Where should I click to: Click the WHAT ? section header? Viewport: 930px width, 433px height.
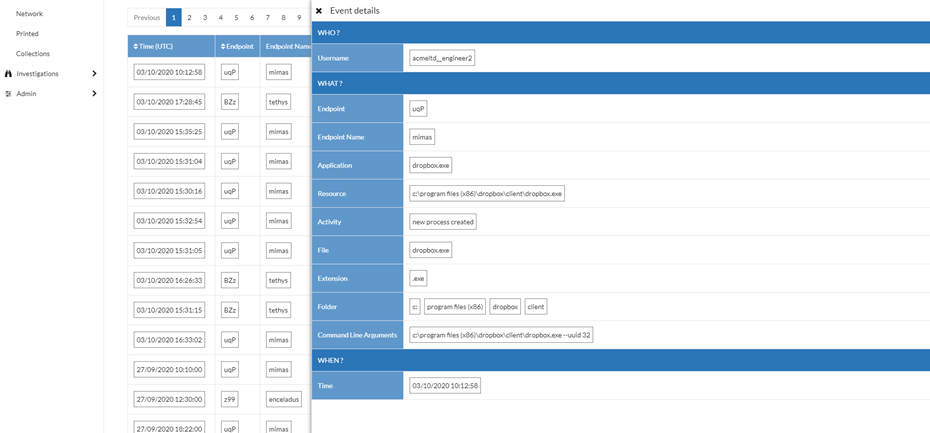pos(620,84)
